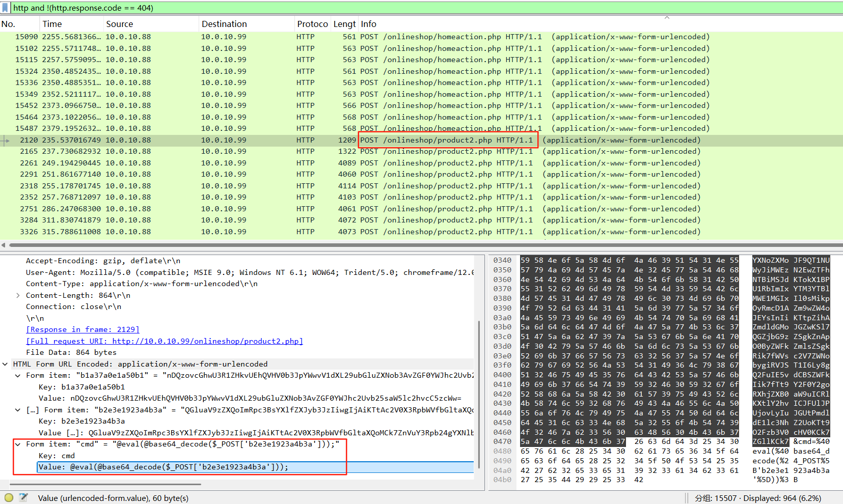This screenshot has height=504, width=843.
Task: Sort packets by the Time column header
Action: coord(71,24)
